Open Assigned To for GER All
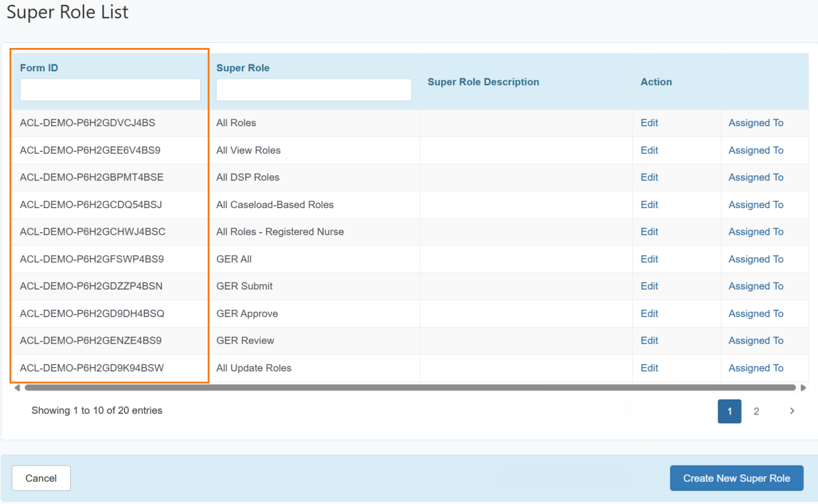The height and width of the screenshot is (504, 818). coord(756,259)
